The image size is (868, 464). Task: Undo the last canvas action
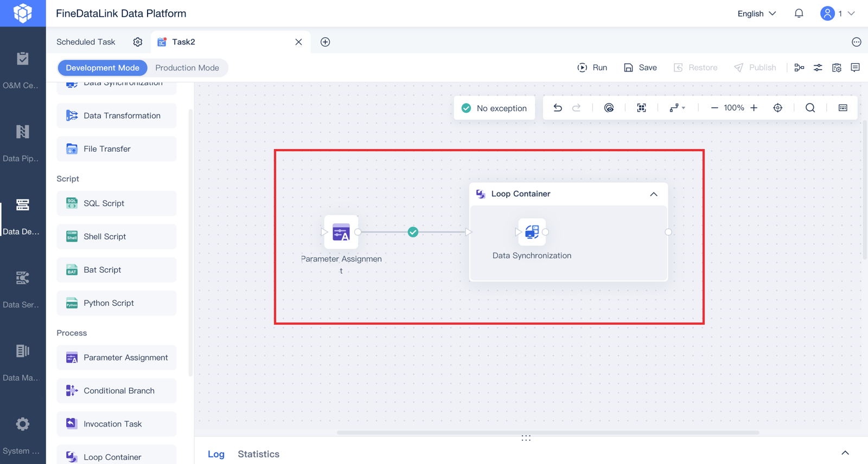(558, 108)
